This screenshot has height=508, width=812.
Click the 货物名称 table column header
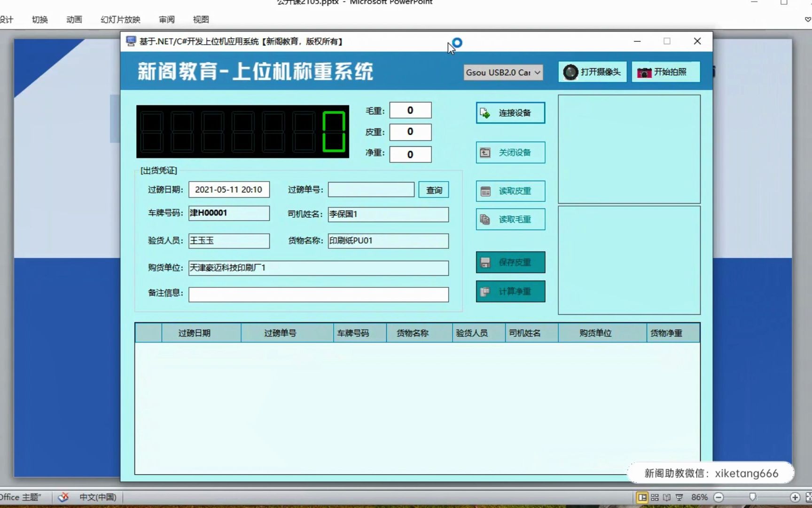click(x=420, y=333)
